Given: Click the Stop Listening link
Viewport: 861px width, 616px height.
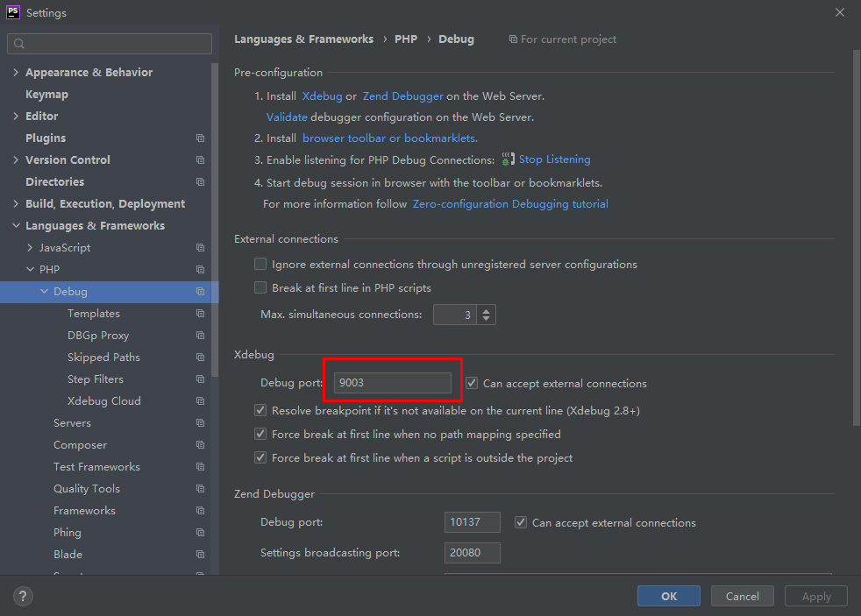Looking at the screenshot, I should (x=555, y=159).
